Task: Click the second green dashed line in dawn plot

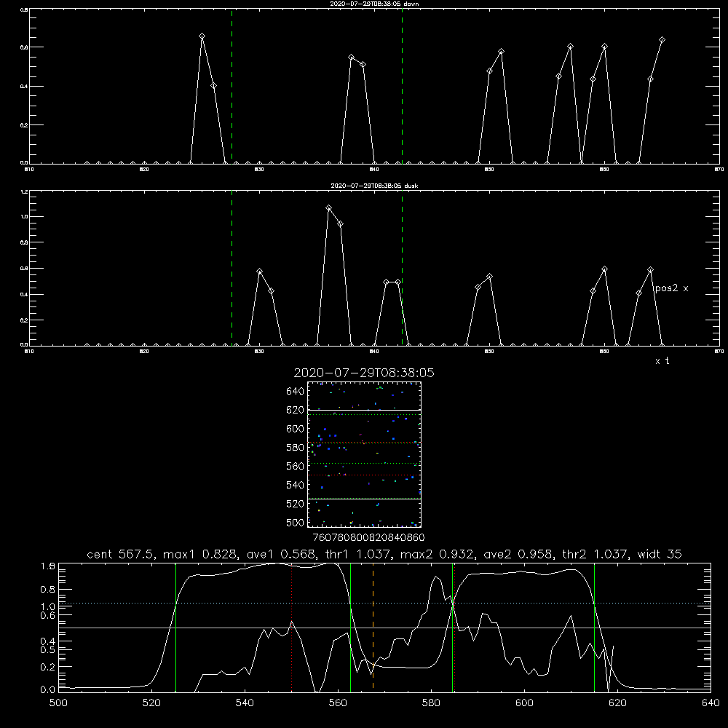Action: pyautogui.click(x=402, y=87)
